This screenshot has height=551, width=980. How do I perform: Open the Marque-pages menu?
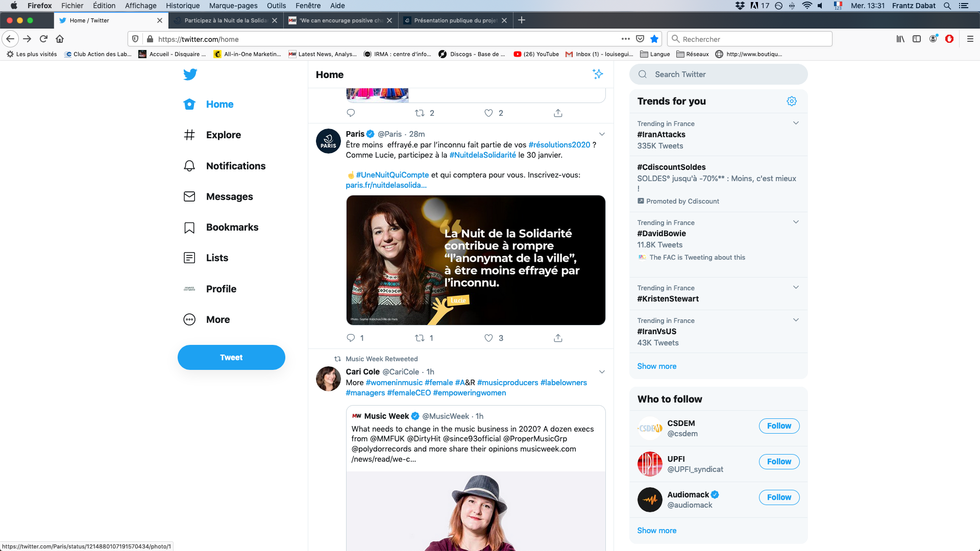233,6
